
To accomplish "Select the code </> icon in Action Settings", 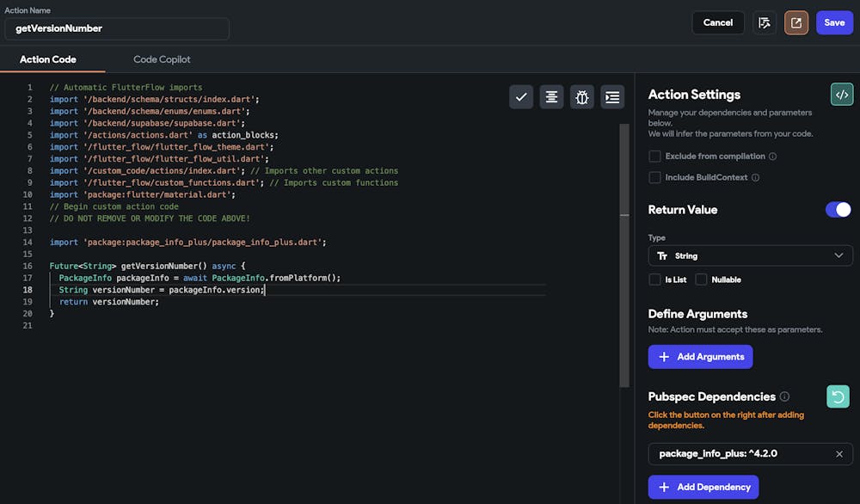I will 841,94.
